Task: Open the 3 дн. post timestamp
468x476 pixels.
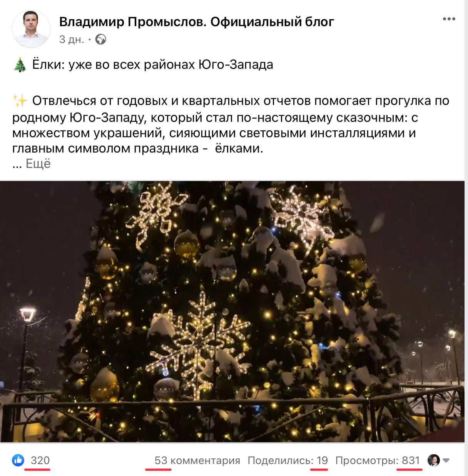Action: point(72,40)
